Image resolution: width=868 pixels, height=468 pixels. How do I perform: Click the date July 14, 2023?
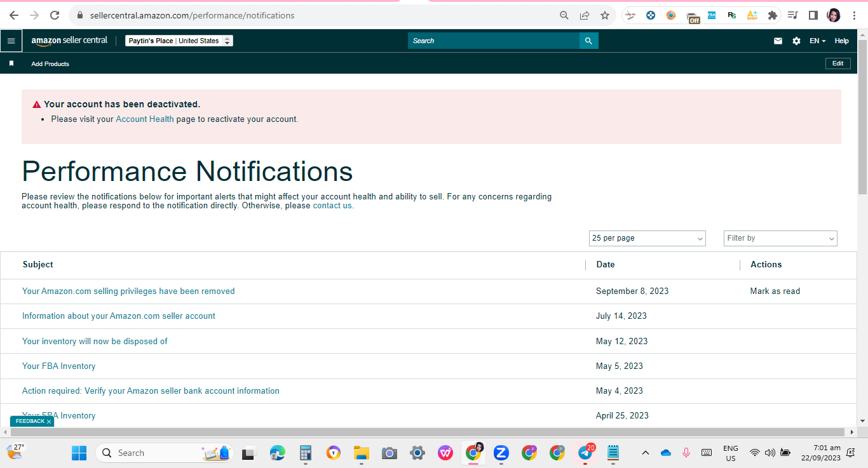click(x=621, y=316)
